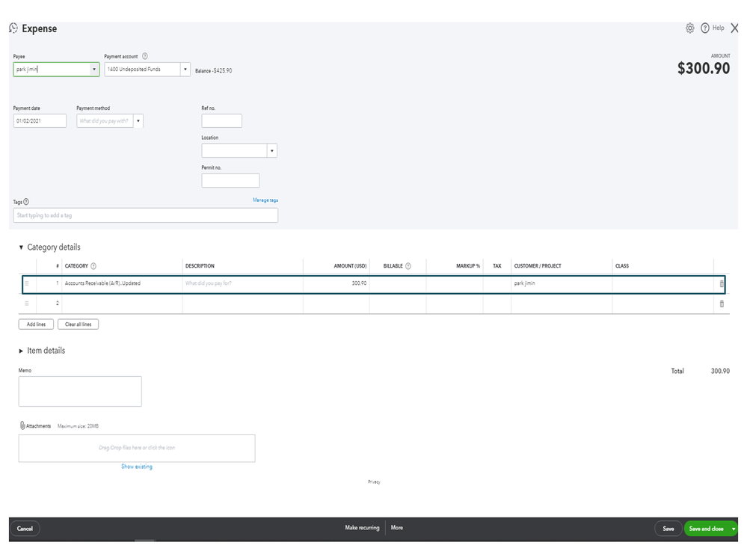Select Accounts Receivable category cell in line 1
747x560 pixels.
tap(122, 284)
